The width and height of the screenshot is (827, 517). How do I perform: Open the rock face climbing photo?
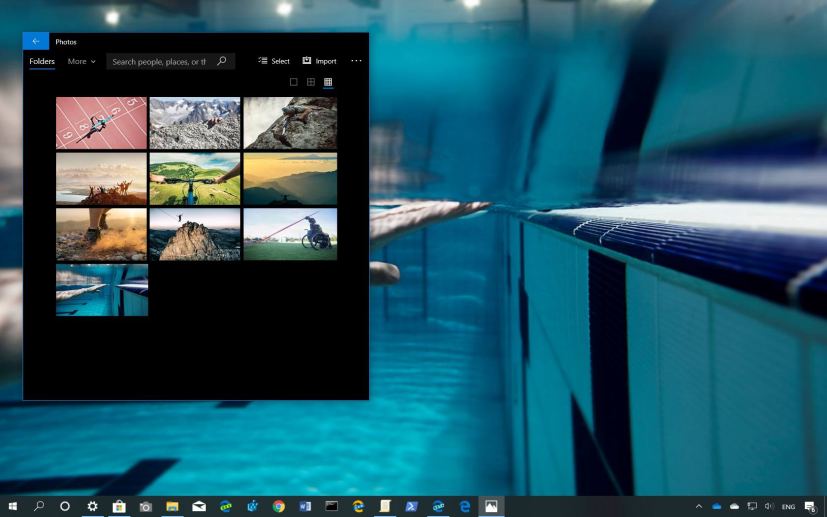coord(290,123)
